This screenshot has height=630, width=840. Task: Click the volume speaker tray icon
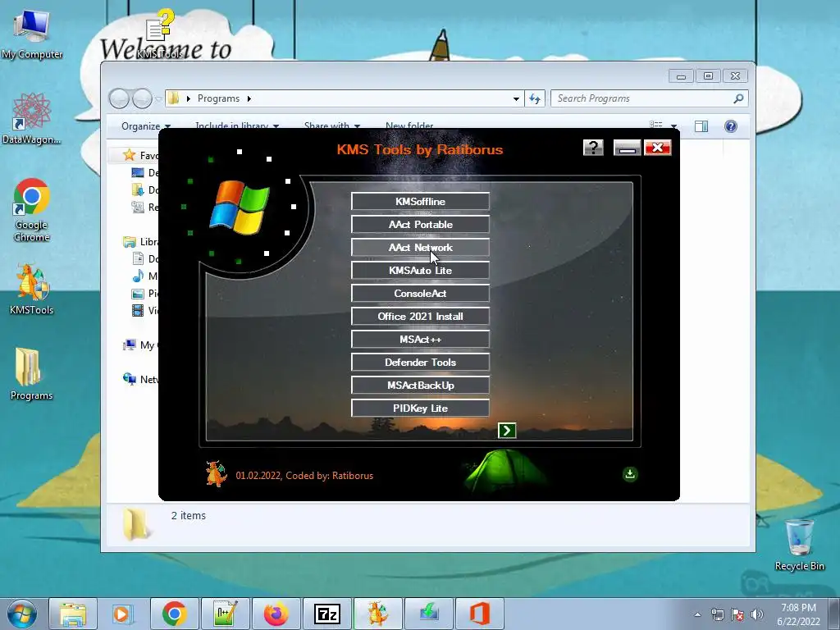tap(756, 614)
